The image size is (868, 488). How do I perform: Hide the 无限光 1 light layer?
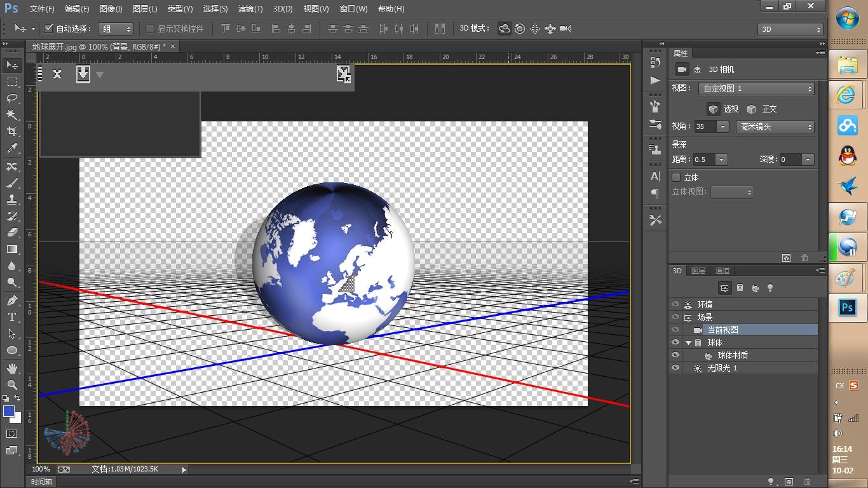pyautogui.click(x=675, y=368)
